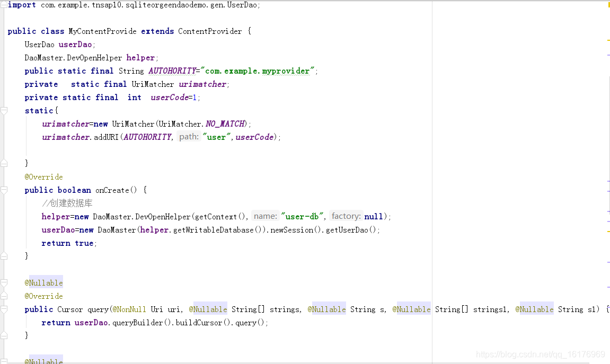Click the @NonNull annotation

pyautogui.click(x=129, y=309)
